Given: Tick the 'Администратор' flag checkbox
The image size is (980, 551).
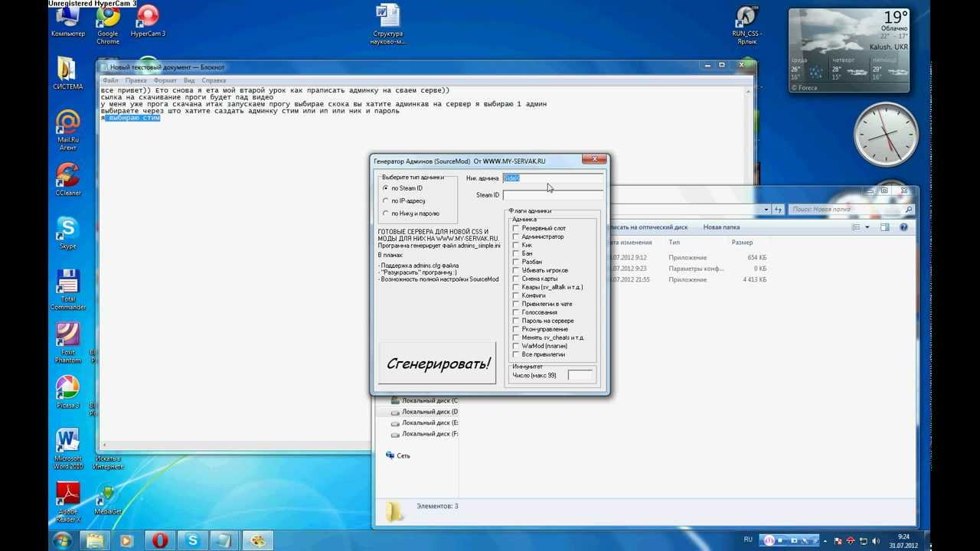Looking at the screenshot, I should pyautogui.click(x=516, y=236).
